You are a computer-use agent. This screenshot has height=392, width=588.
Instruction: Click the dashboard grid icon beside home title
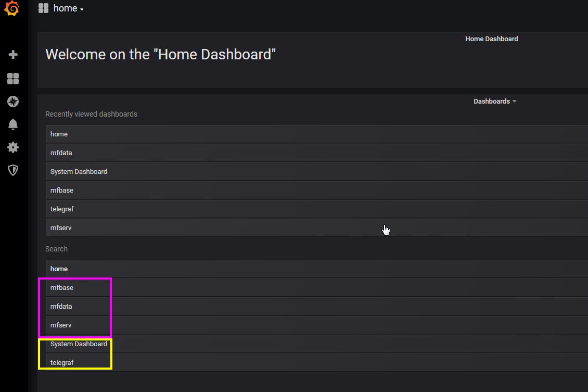(44, 8)
